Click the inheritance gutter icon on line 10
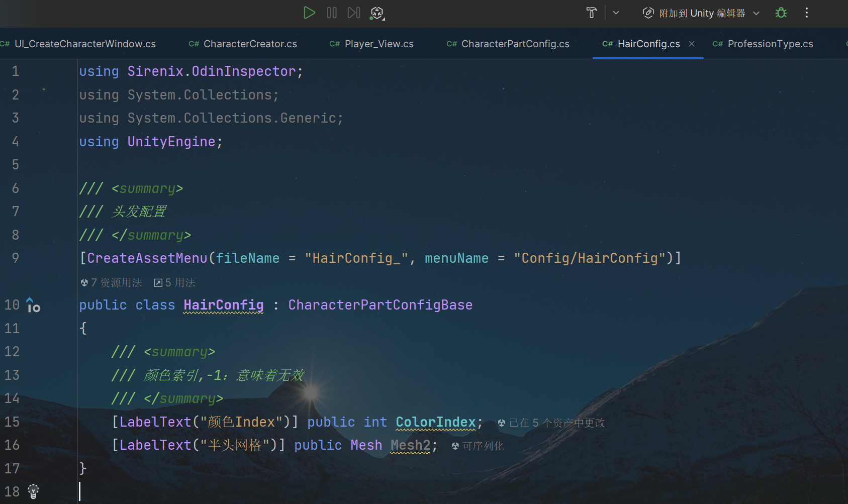Image resolution: width=848 pixels, height=504 pixels. [x=33, y=305]
